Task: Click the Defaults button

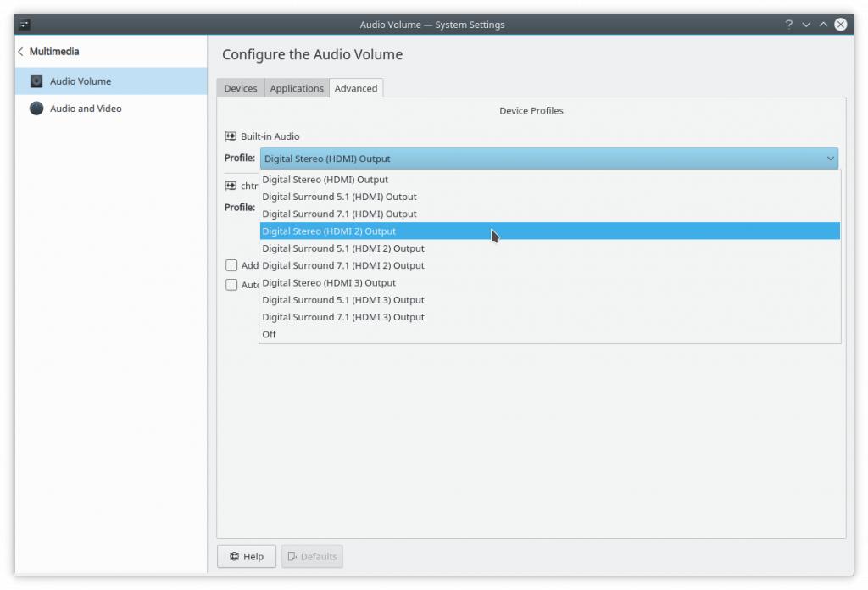Action: (x=312, y=557)
